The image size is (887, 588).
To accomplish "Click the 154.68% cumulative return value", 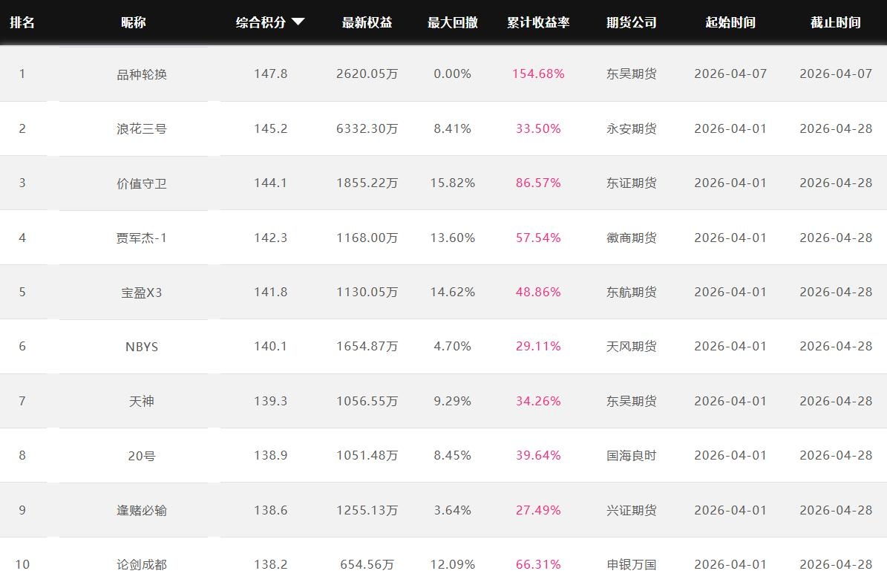I will point(538,74).
